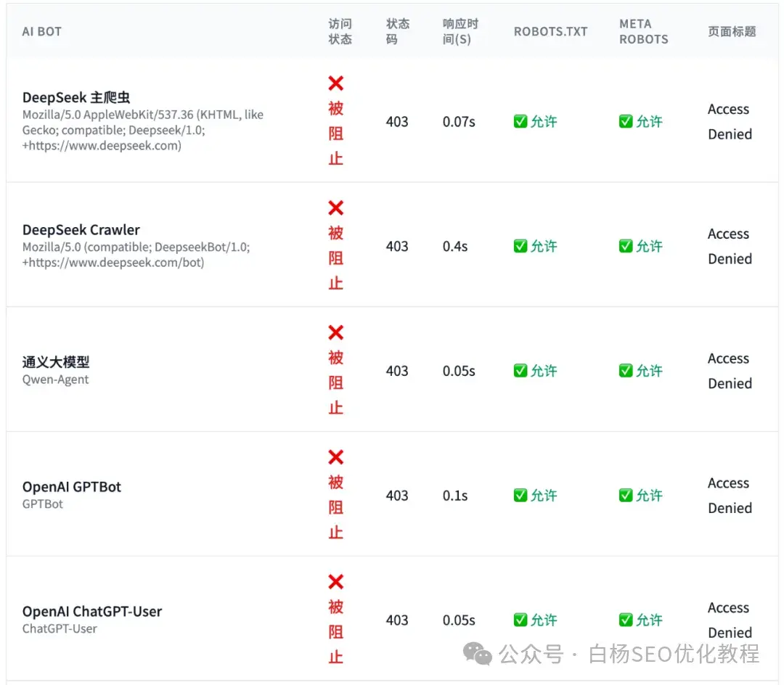
Task: Click the AI BOT column header
Action: 42,31
